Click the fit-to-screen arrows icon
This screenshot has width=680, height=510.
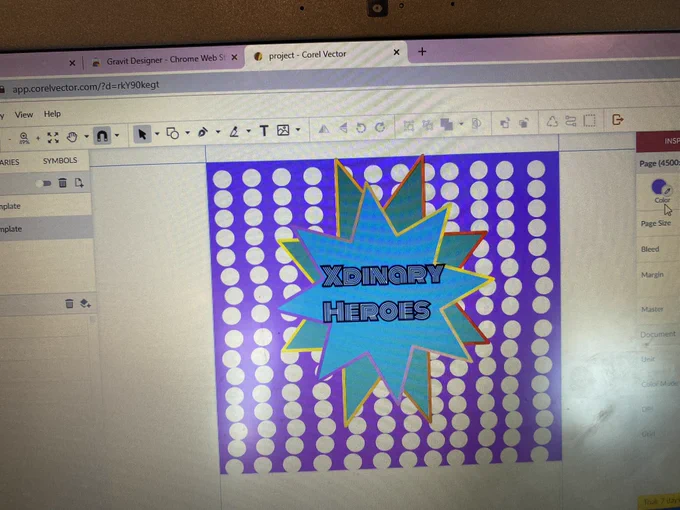coord(53,137)
